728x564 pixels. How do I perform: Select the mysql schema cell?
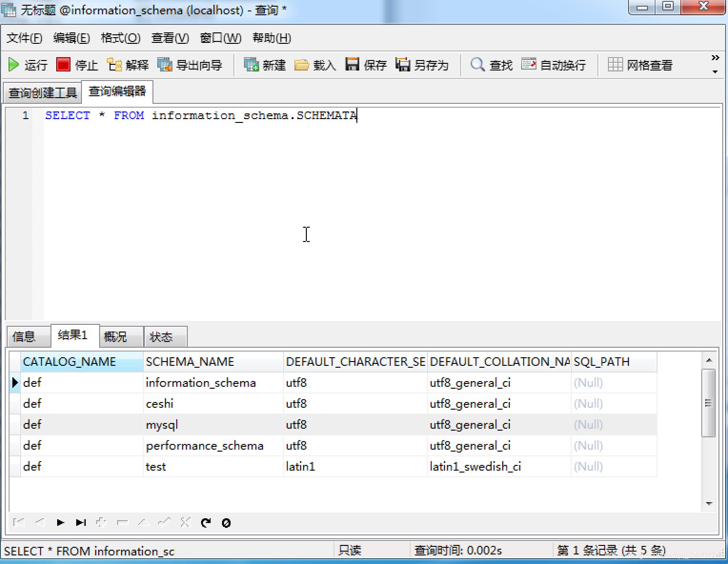click(213, 424)
